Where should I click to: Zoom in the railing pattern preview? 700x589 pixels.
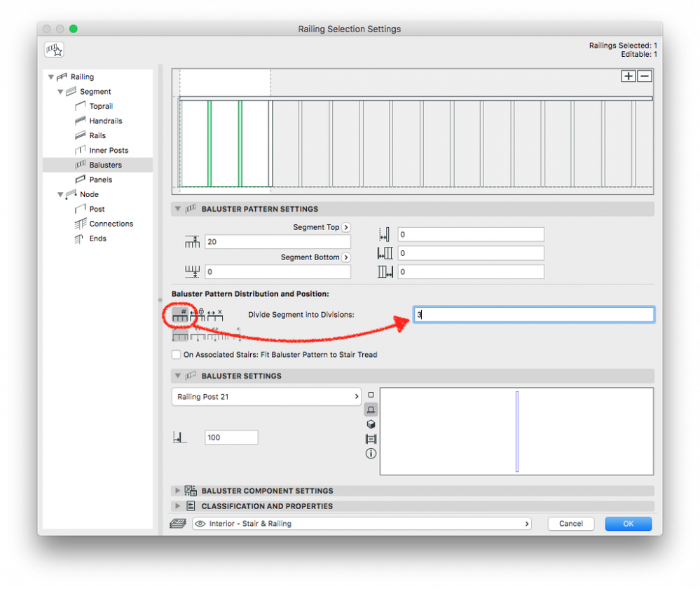pyautogui.click(x=628, y=76)
